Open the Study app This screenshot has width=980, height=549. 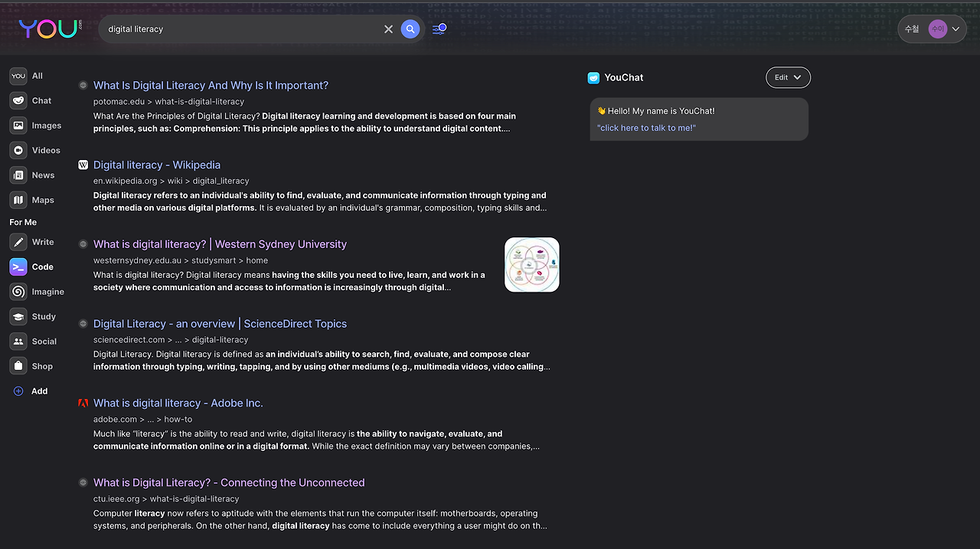(x=33, y=316)
